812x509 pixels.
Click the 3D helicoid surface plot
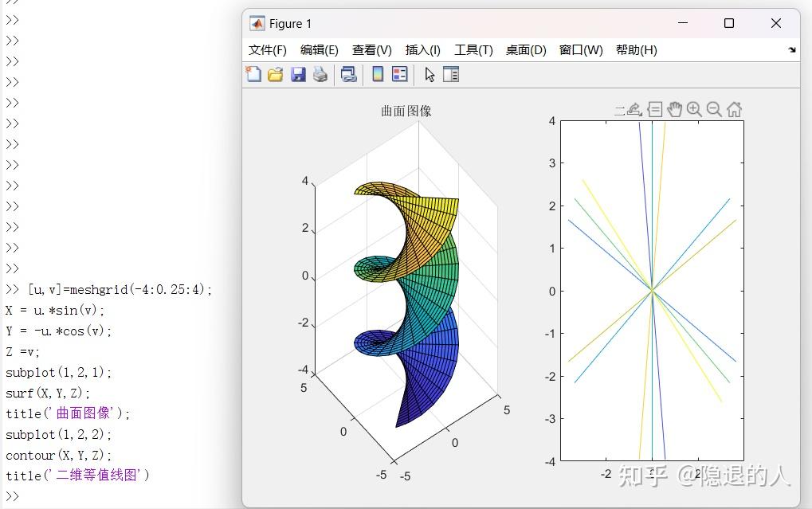406,304
